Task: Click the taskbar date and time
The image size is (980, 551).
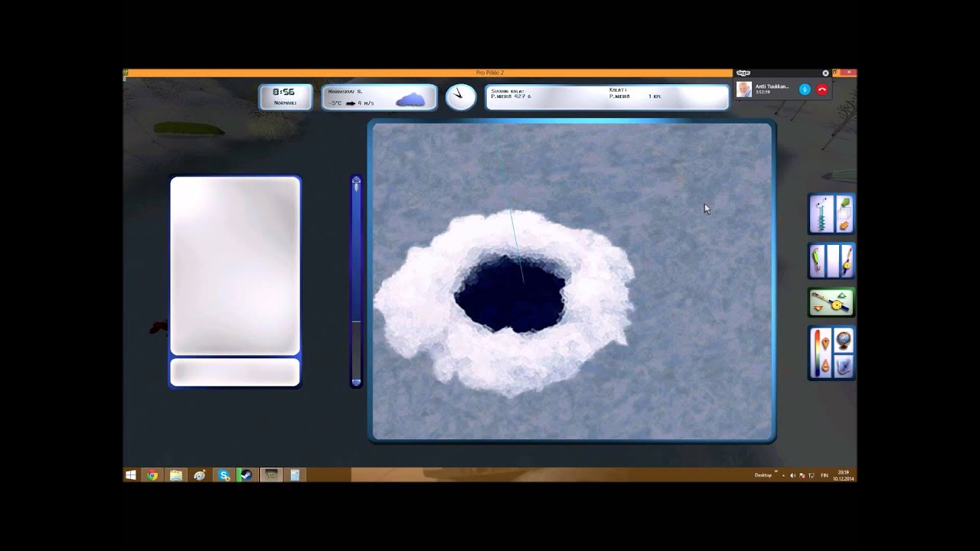Action: [x=843, y=475]
